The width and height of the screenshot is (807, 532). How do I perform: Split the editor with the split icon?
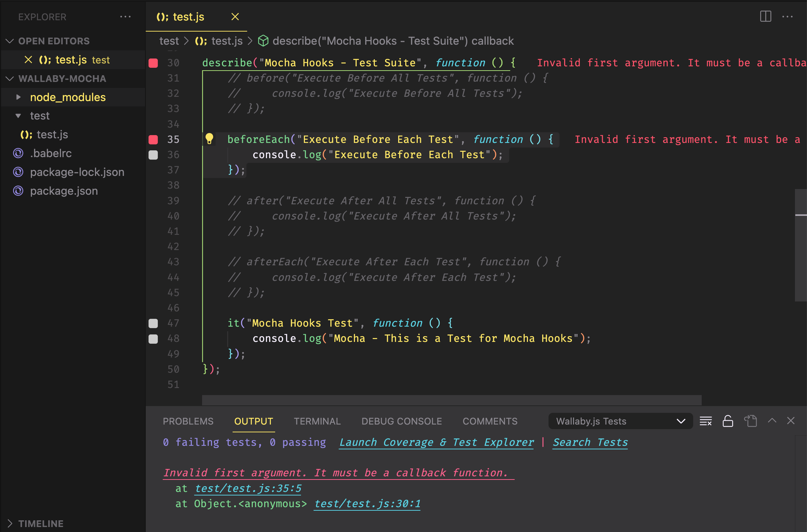[x=765, y=16]
